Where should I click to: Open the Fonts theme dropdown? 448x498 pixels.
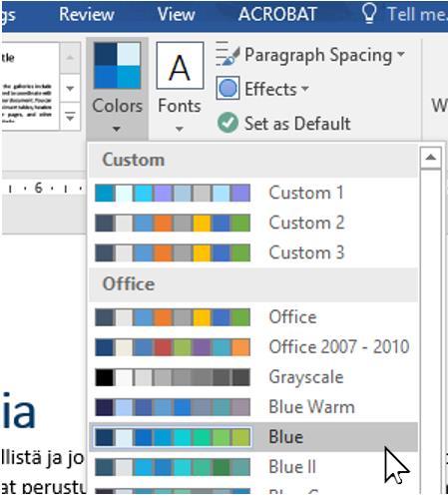tap(180, 89)
